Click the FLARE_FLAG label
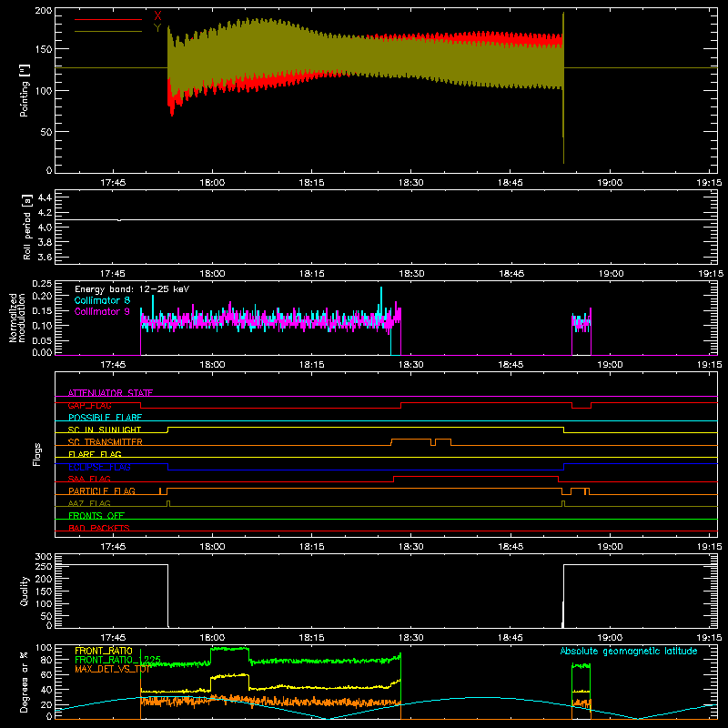728x728 pixels. tap(95, 454)
